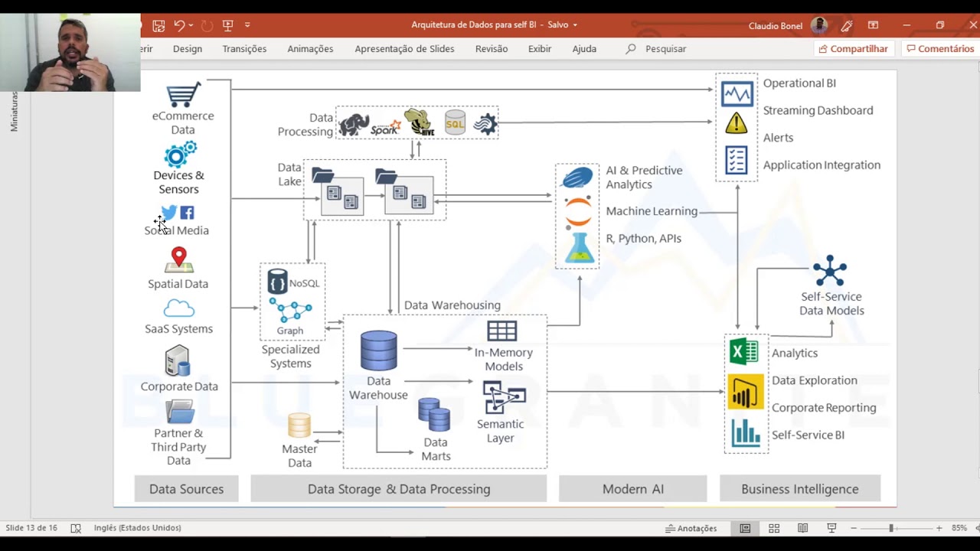Start slideshow from beginning icon in title bar

point(227,25)
